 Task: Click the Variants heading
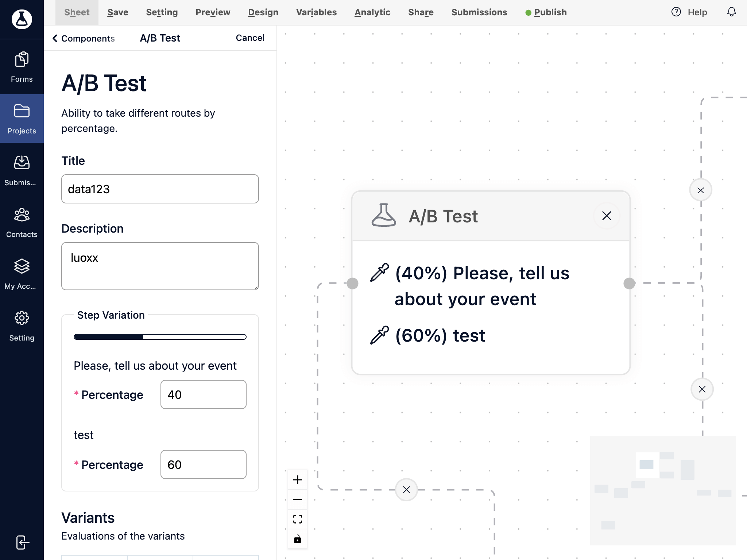pyautogui.click(x=88, y=518)
